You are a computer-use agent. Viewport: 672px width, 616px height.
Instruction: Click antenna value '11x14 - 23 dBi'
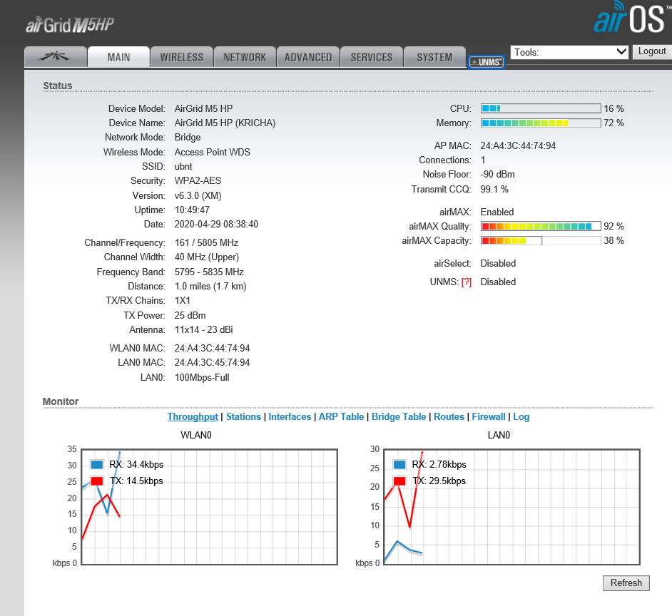(204, 329)
